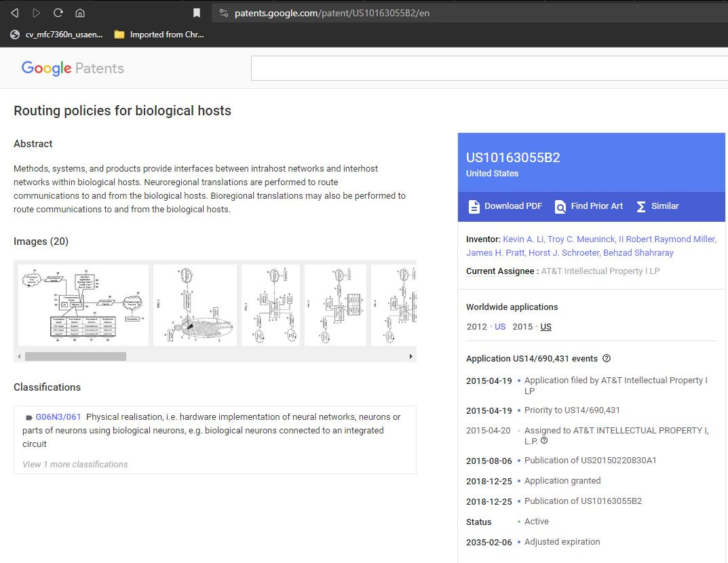The height and width of the screenshot is (563, 728).
Task: Click United States country label
Action: click(492, 173)
